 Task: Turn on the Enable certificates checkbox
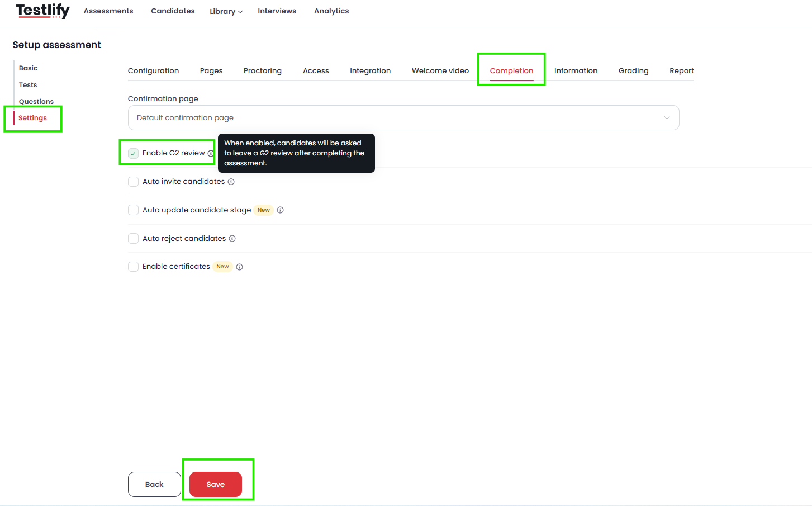(133, 267)
